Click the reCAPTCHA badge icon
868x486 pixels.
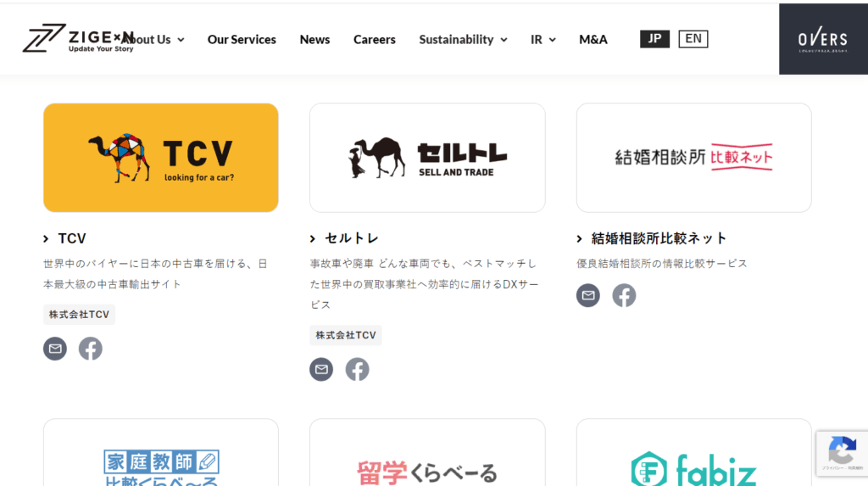click(x=841, y=450)
